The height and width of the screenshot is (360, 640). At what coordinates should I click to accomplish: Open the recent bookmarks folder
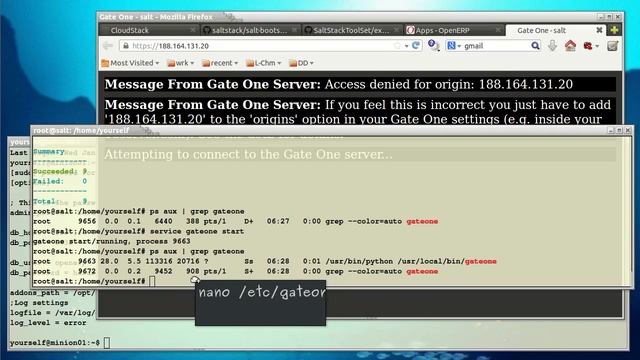220,63
